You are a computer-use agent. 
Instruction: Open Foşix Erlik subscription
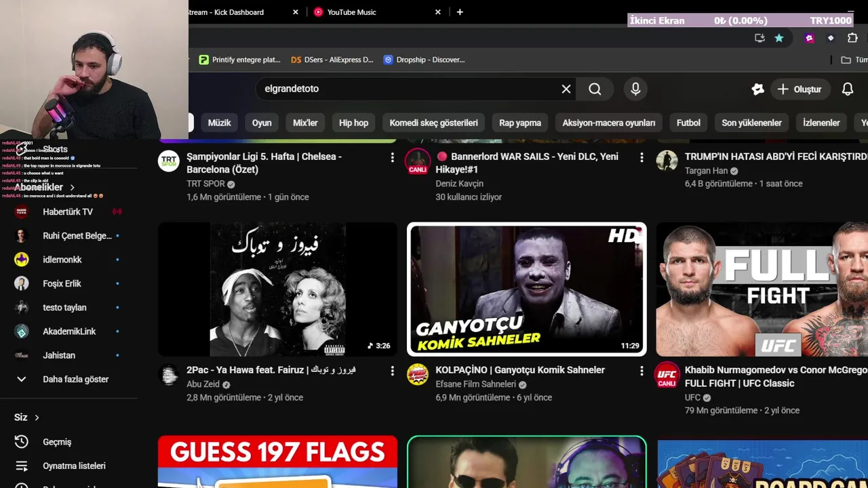[x=68, y=283]
